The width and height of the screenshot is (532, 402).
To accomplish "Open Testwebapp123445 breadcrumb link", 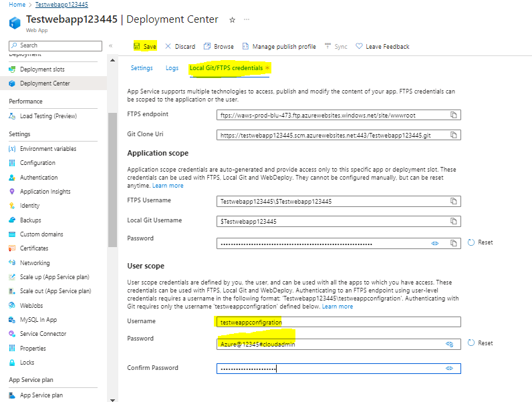I will pyautogui.click(x=61, y=5).
